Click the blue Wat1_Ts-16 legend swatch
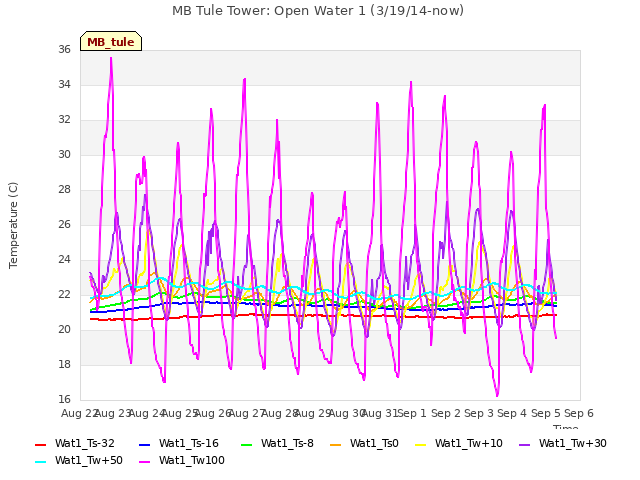The height and width of the screenshot is (480, 640). [145, 444]
